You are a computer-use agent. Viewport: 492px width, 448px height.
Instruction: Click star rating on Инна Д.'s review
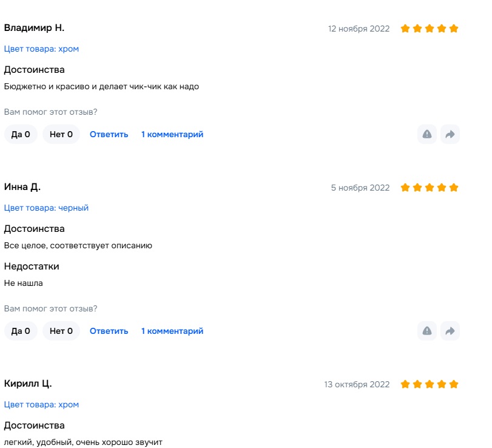(430, 188)
